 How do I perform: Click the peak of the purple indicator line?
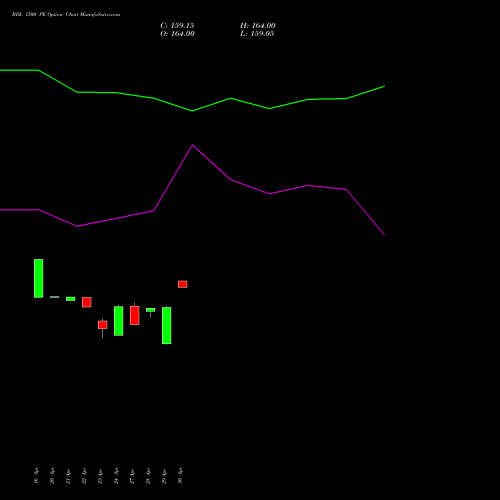pos(192,145)
